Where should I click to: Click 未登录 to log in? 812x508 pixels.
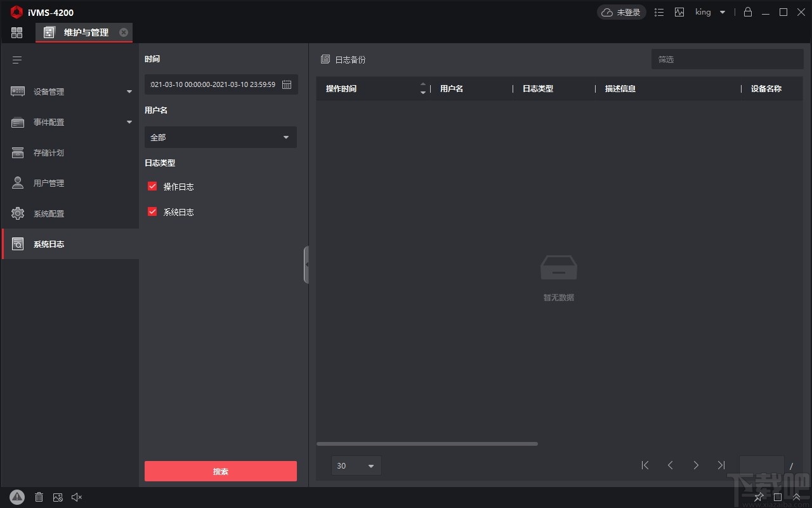(x=621, y=12)
